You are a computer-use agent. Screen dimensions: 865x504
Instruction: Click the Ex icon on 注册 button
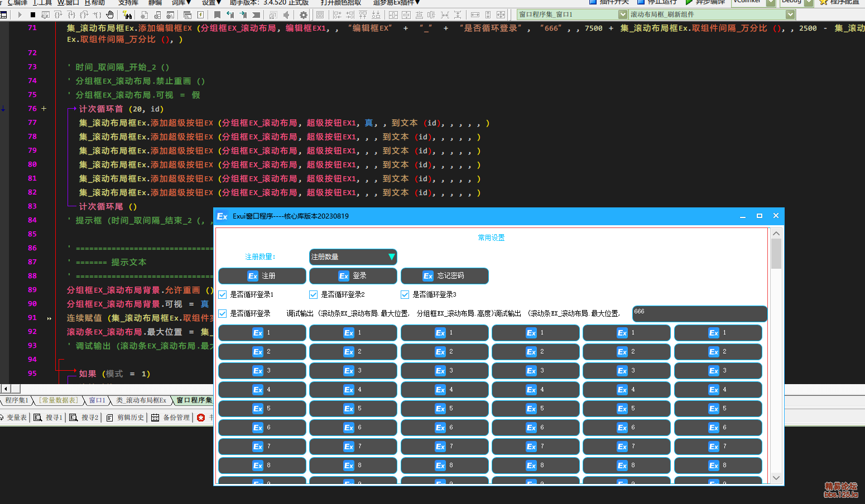[253, 276]
